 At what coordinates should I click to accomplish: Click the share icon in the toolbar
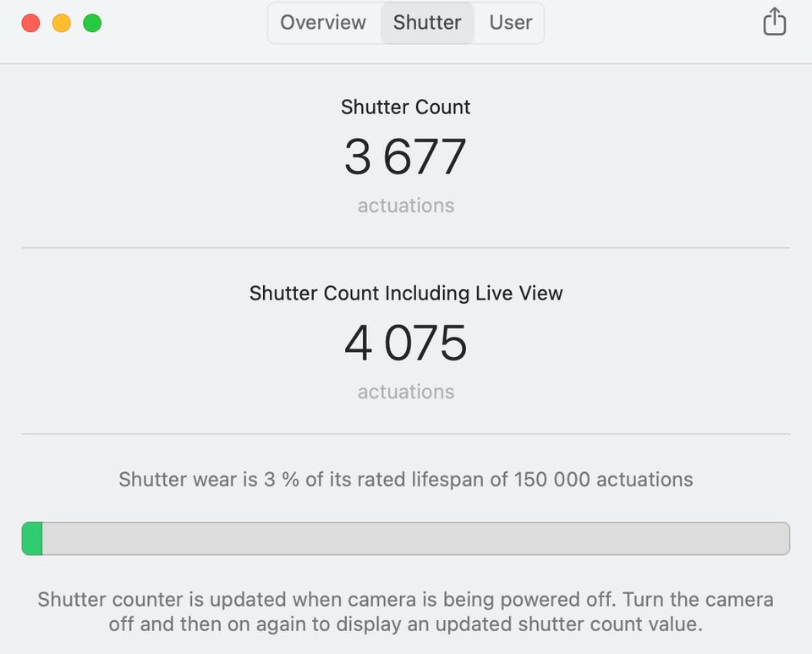pos(774,23)
